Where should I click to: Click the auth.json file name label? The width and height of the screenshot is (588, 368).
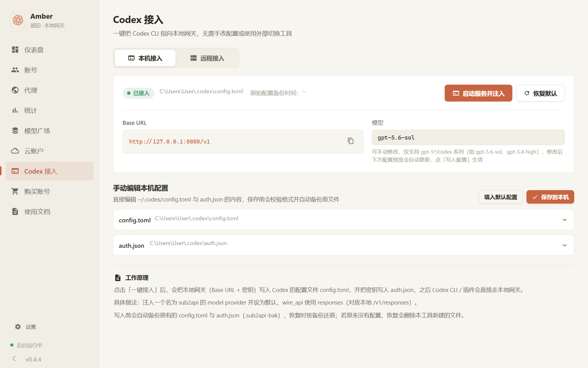click(x=131, y=246)
